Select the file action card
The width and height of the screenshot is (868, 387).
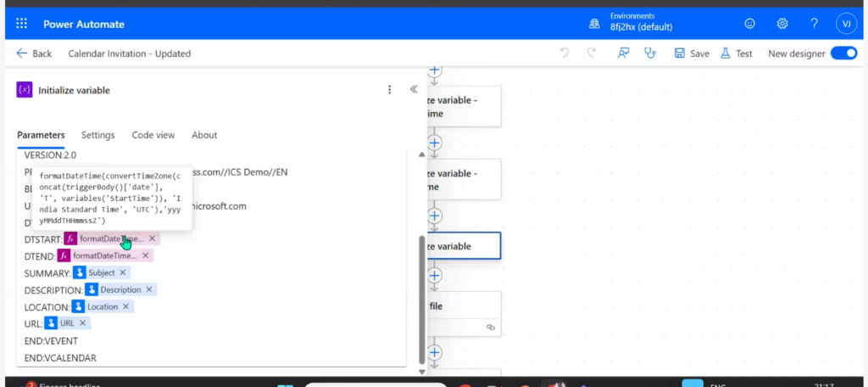coord(465,314)
